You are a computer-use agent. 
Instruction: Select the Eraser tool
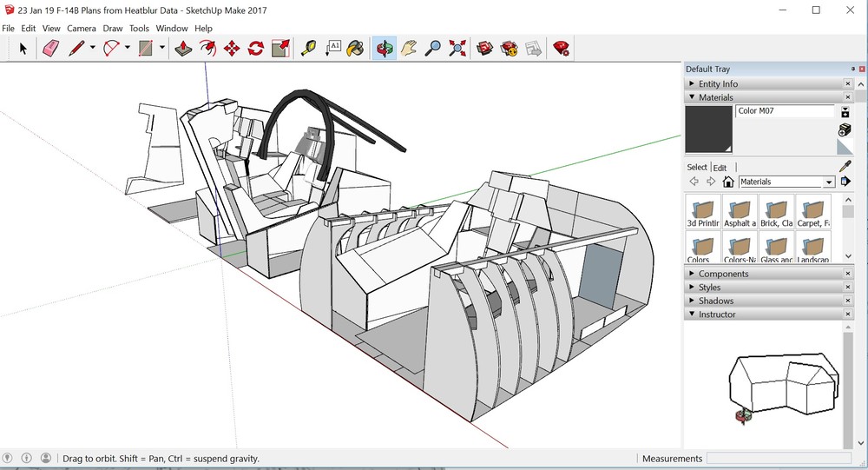point(49,49)
